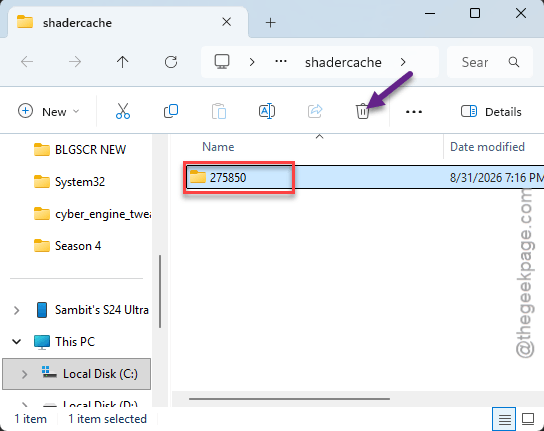Click the Cut scissors icon
Image resolution: width=544 pixels, height=431 pixels.
coord(123,111)
